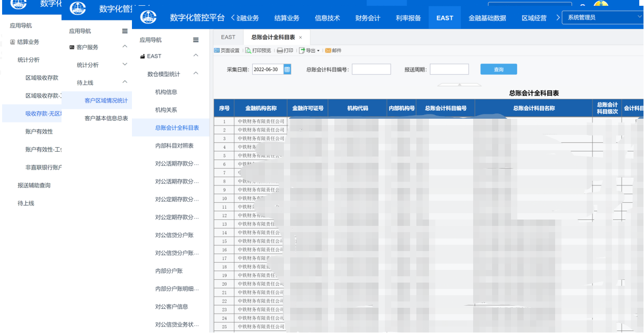The width and height of the screenshot is (644, 333).
Task: Collapse the 数仓模型统计 group
Action: coord(196,74)
